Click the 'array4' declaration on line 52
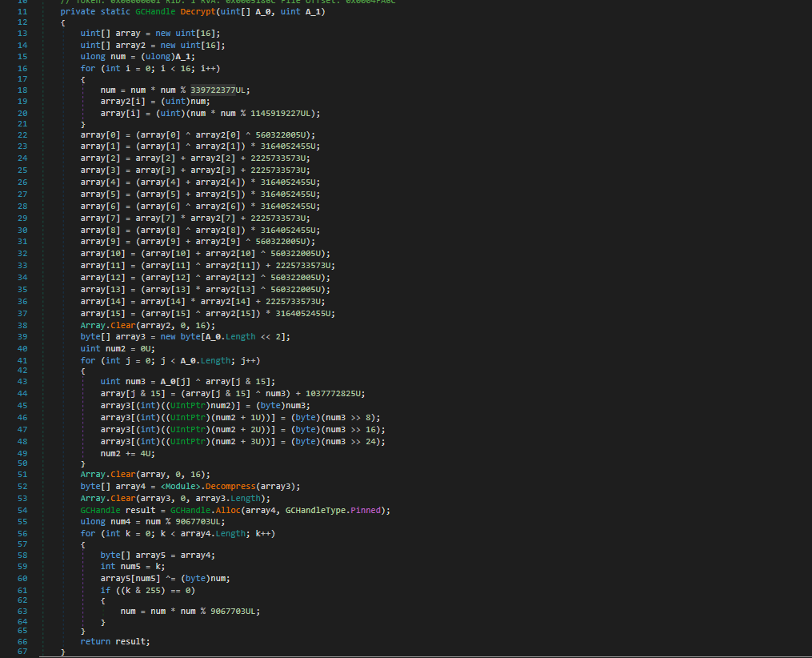The width and height of the screenshot is (812, 658). pyautogui.click(x=130, y=486)
